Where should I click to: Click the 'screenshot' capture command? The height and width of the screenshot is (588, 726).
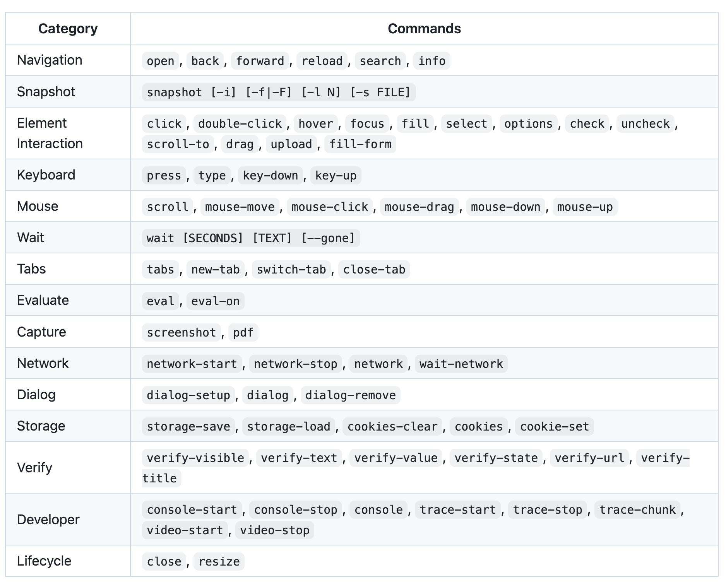tap(181, 332)
